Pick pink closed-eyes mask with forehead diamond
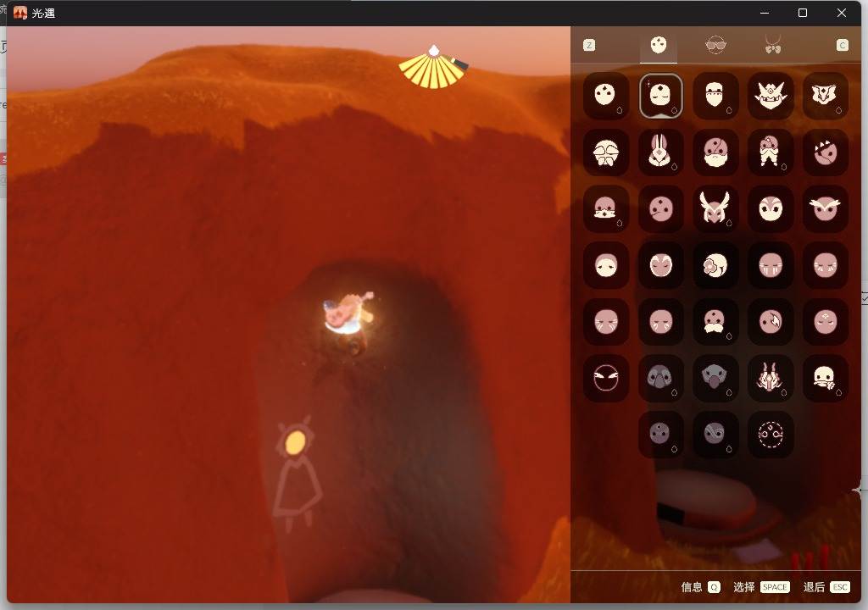This screenshot has height=610, width=868. 825,322
